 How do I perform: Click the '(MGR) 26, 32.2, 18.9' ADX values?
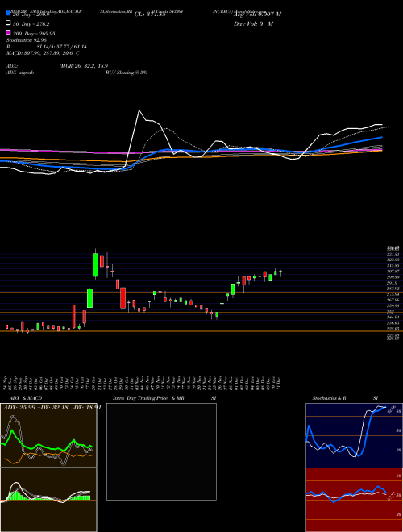pyautogui.click(x=84, y=66)
